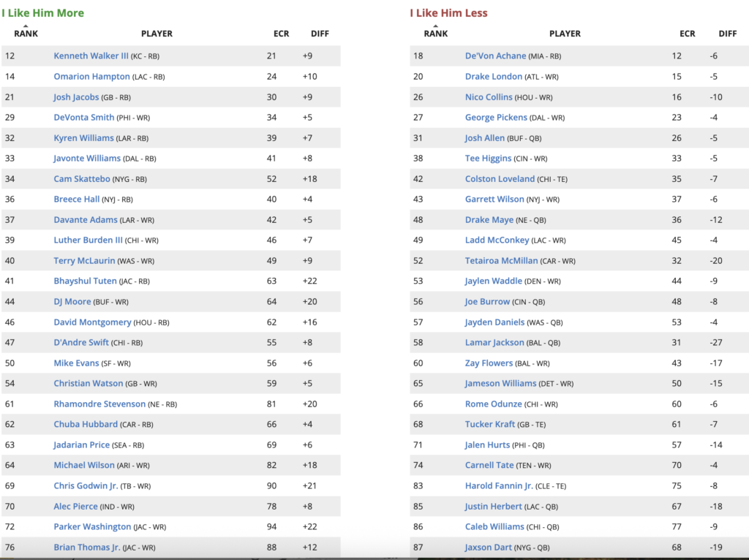
Task: Select Lamar Jackson link
Action: [494, 343]
